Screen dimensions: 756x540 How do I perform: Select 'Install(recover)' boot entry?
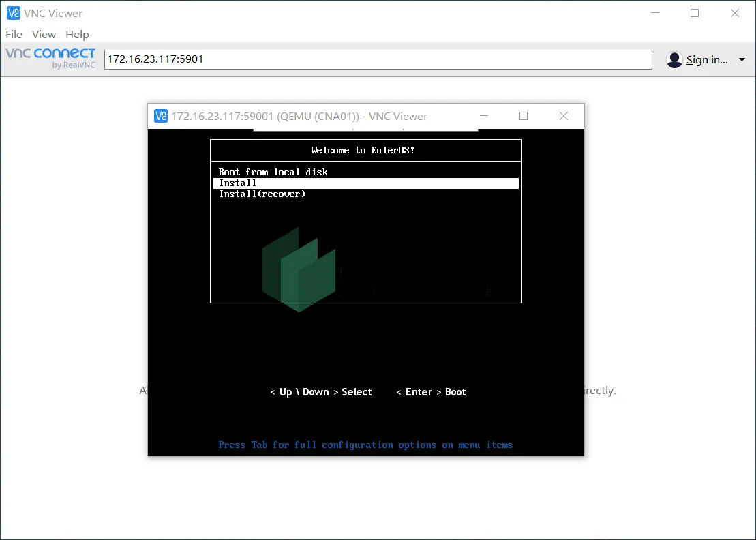pos(262,194)
